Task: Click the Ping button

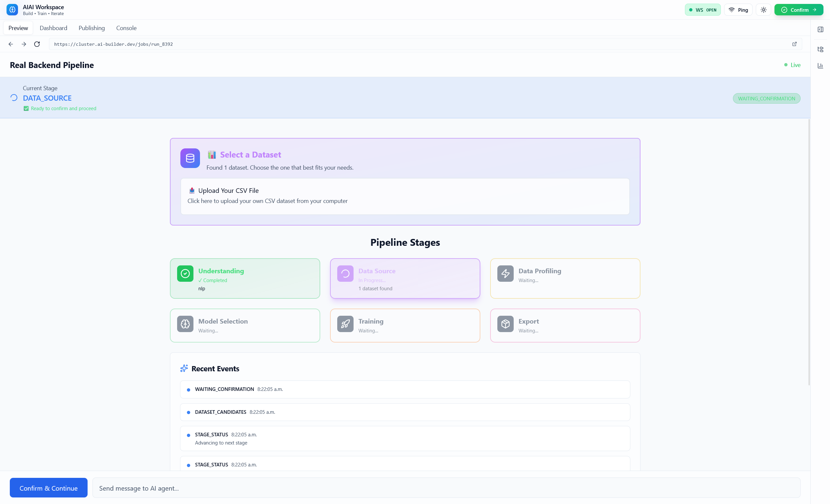Action: [x=739, y=10]
